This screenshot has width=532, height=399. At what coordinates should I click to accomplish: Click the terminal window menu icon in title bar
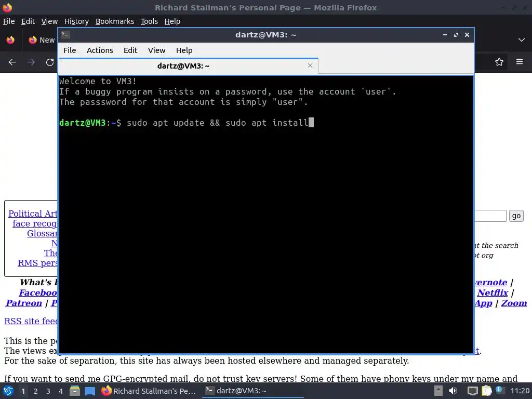65,35
